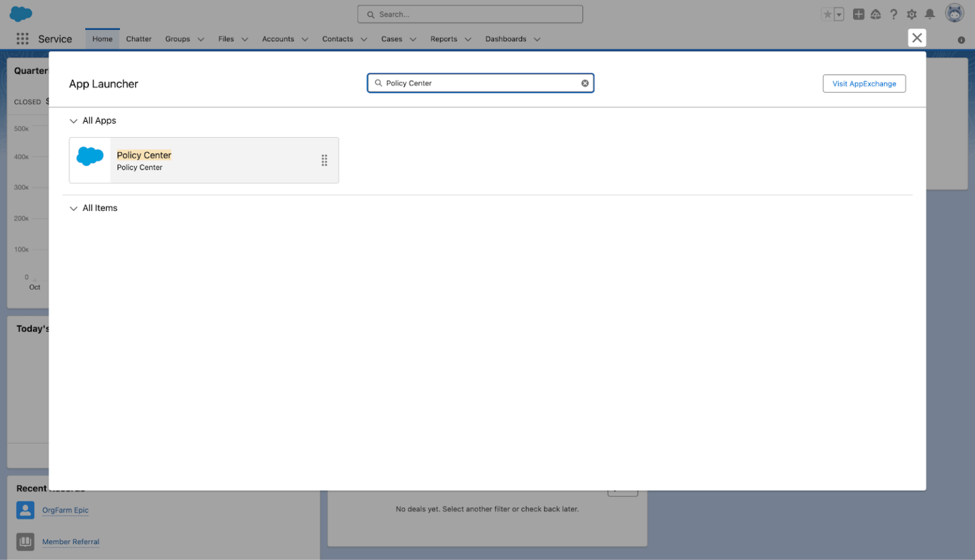View notifications via the bell icon
Image resolution: width=975 pixels, height=560 pixels.
click(x=929, y=13)
